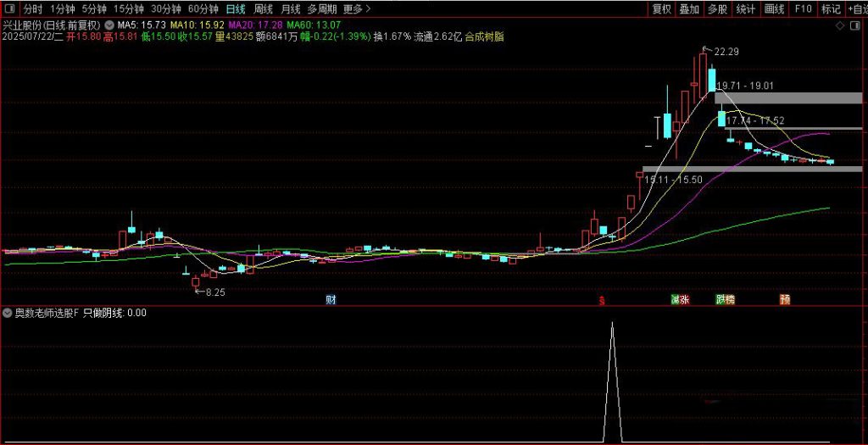Click the blue 财 event marker
Screen dimensions: 868x445
331,299
